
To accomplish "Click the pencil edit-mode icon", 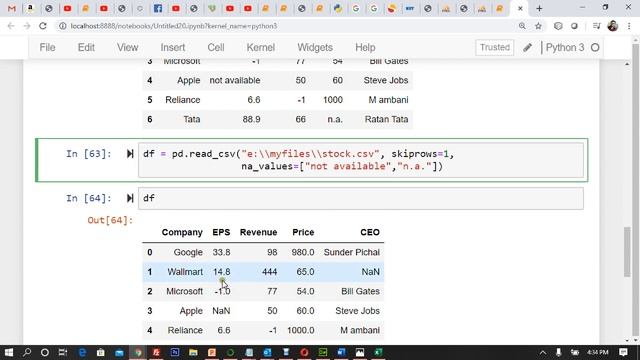I will 527,47.
